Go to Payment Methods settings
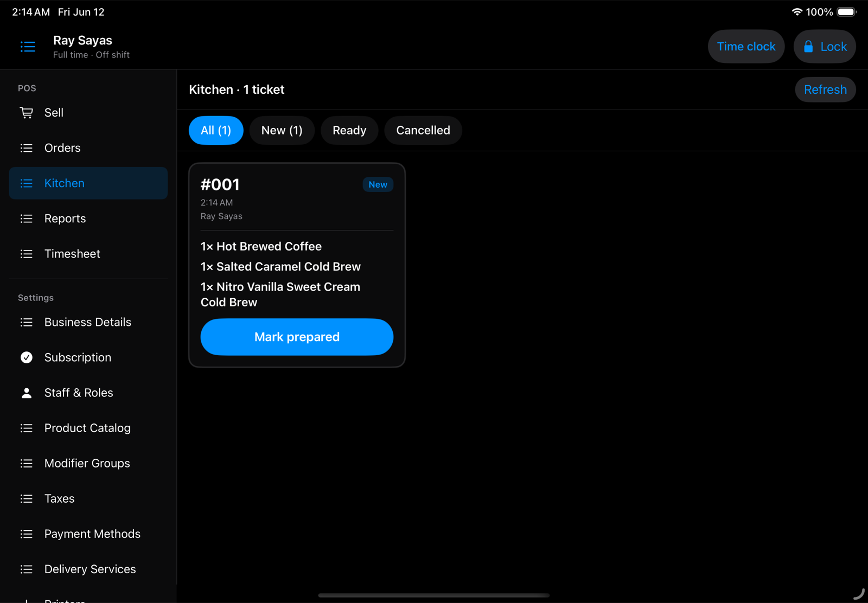 click(x=88, y=534)
